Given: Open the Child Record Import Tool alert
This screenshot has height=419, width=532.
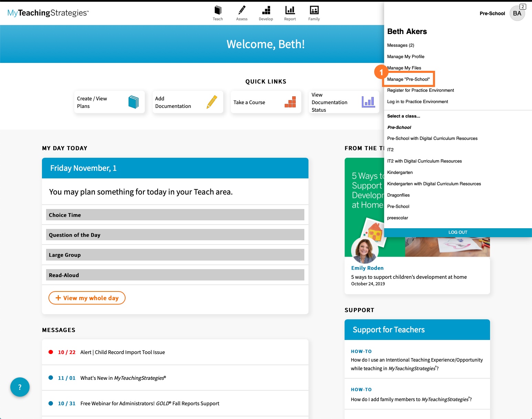Looking at the screenshot, I should click(122, 352).
